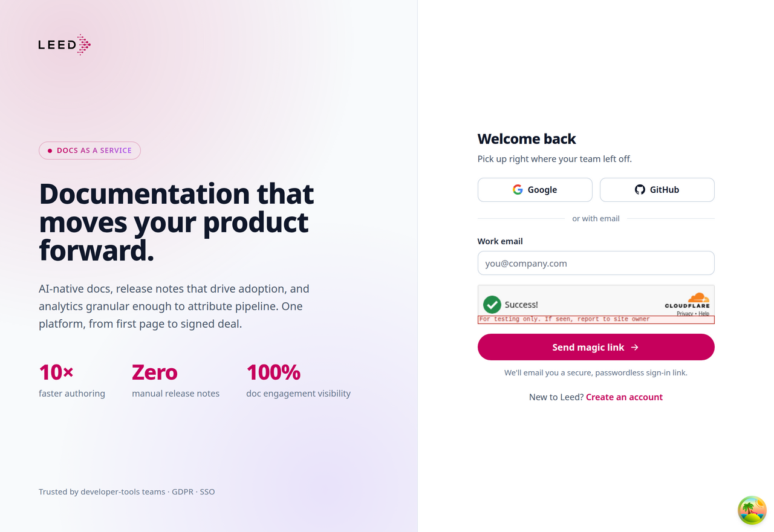The height and width of the screenshot is (532, 774).
Task: Click the 10× faster authoring stat
Action: click(72, 380)
